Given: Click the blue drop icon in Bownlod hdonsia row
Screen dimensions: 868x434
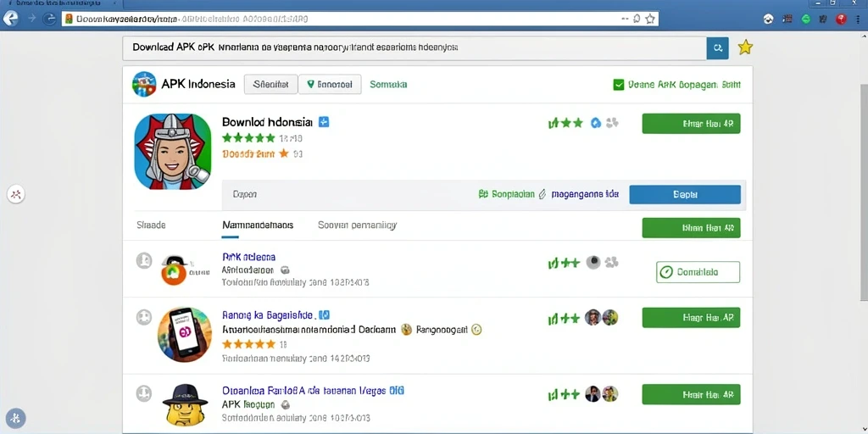Looking at the screenshot, I should coord(596,123).
